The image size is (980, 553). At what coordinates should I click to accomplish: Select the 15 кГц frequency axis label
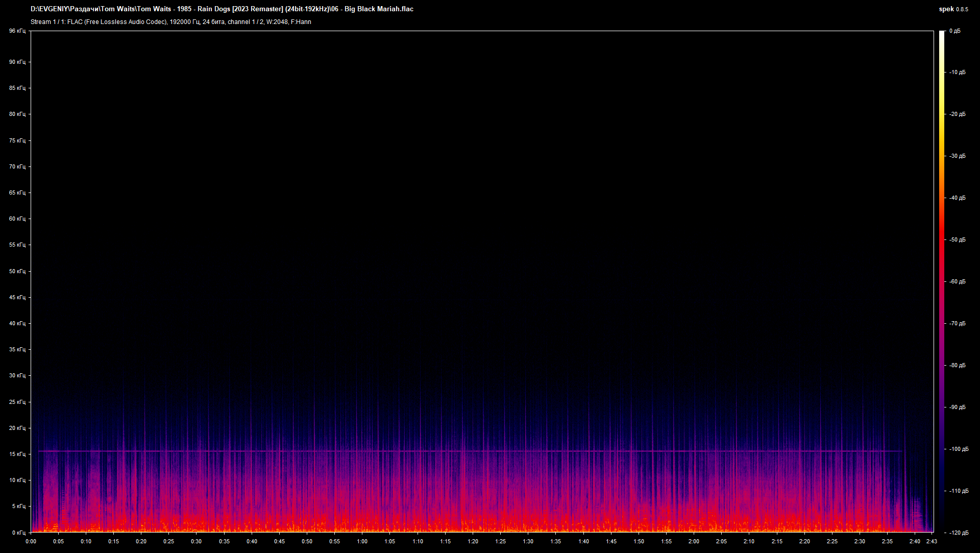point(17,454)
